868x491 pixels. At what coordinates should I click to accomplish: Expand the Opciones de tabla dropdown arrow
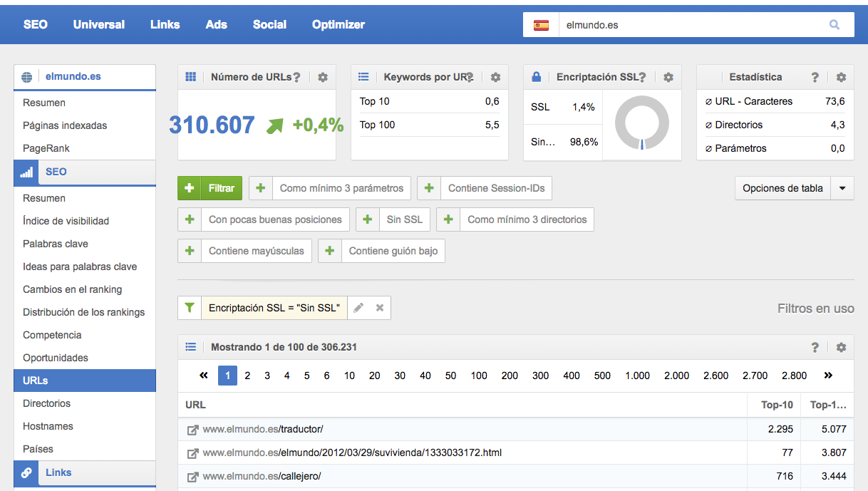842,189
